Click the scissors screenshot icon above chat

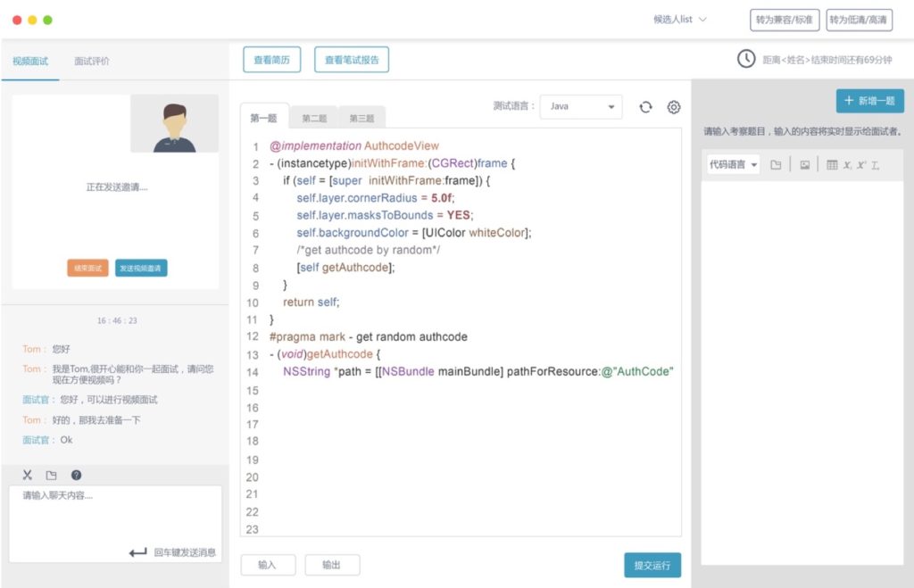tap(27, 476)
